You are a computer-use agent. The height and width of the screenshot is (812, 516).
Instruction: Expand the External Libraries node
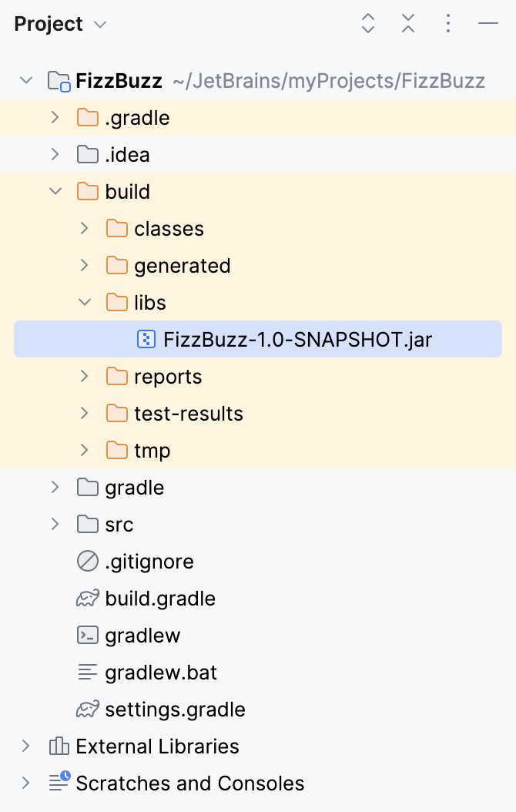pos(25,747)
